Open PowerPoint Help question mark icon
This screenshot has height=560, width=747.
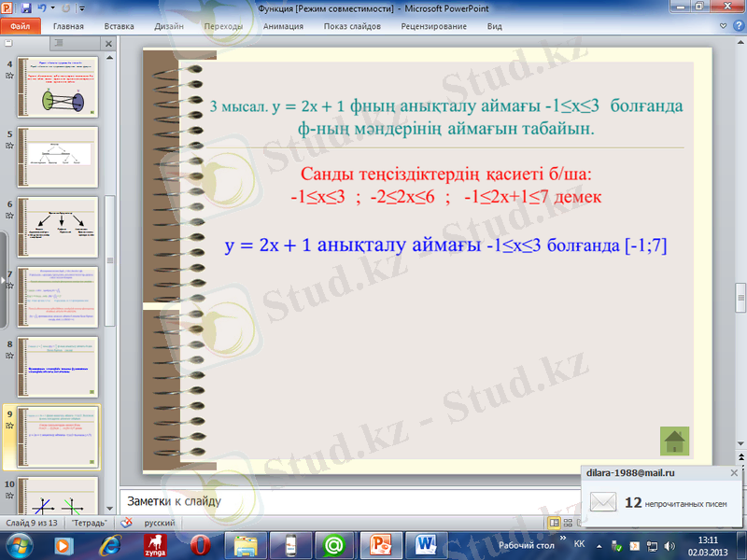click(739, 26)
